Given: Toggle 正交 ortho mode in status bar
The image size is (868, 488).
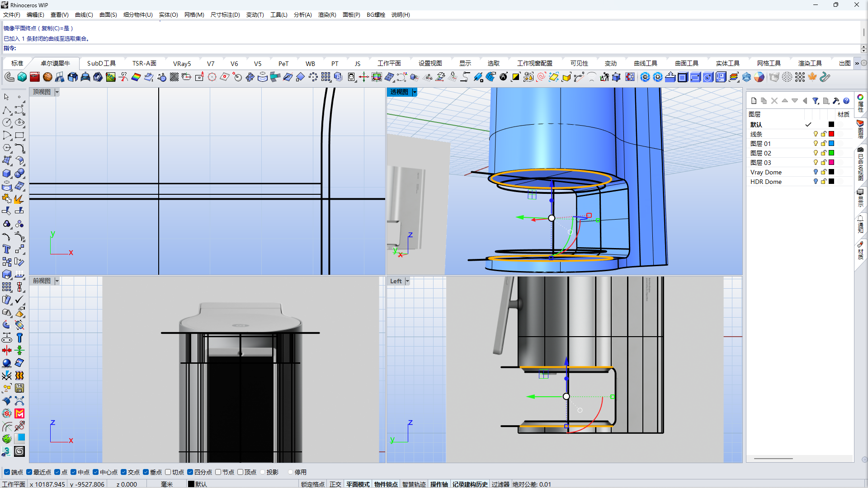Looking at the screenshot, I should [x=335, y=484].
